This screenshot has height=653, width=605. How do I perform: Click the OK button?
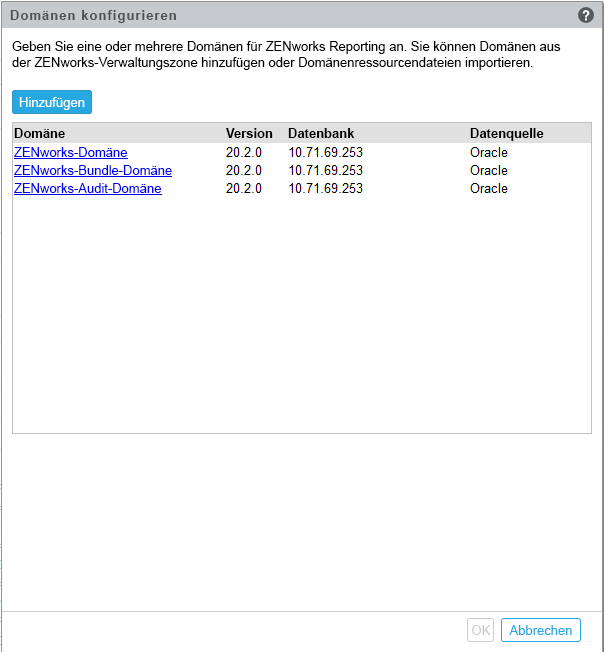click(x=481, y=630)
